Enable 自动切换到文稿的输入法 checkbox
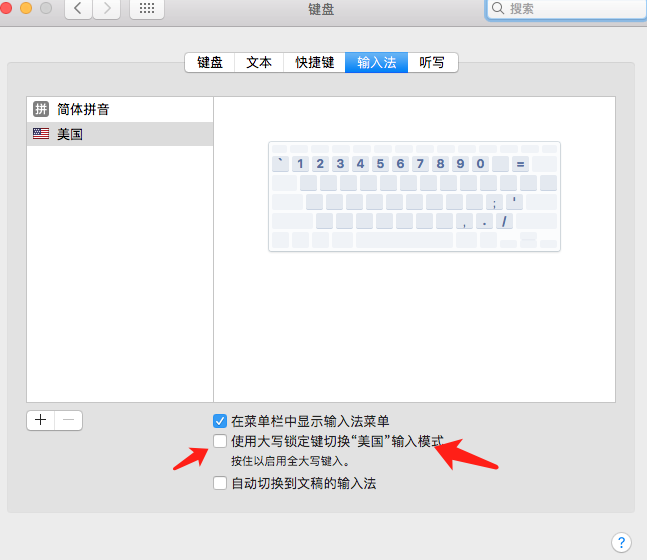 (220, 483)
